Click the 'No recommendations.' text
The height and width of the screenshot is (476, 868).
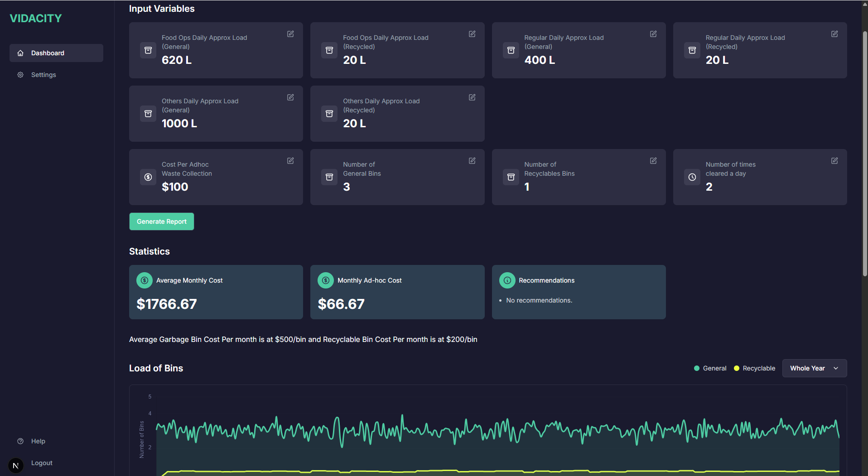tap(539, 300)
